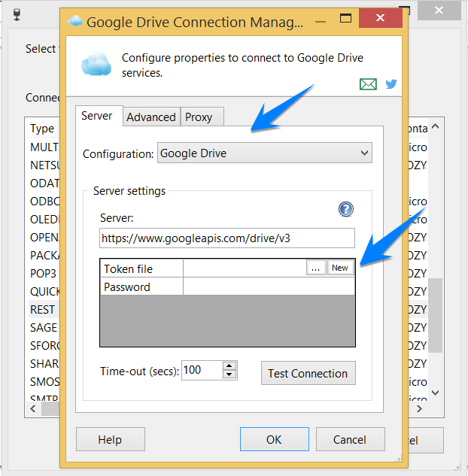Switch to the Server tab
Screen dimensions: 468x476
(x=99, y=116)
